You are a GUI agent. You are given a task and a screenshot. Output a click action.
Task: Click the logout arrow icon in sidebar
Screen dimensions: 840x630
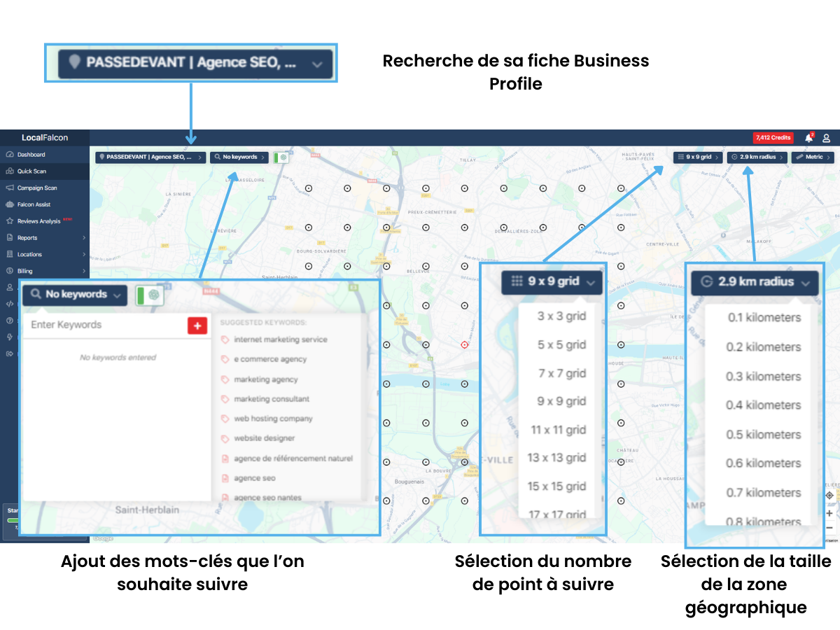click(10, 353)
